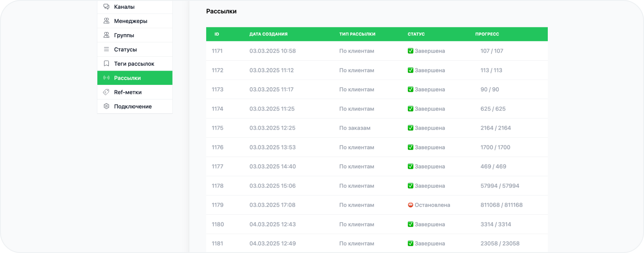Open the Статусы section
The image size is (644, 253).
click(135, 49)
